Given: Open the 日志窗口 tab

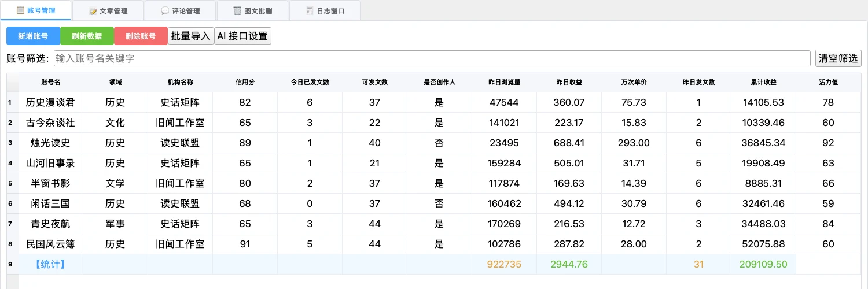Looking at the screenshot, I should (325, 10).
